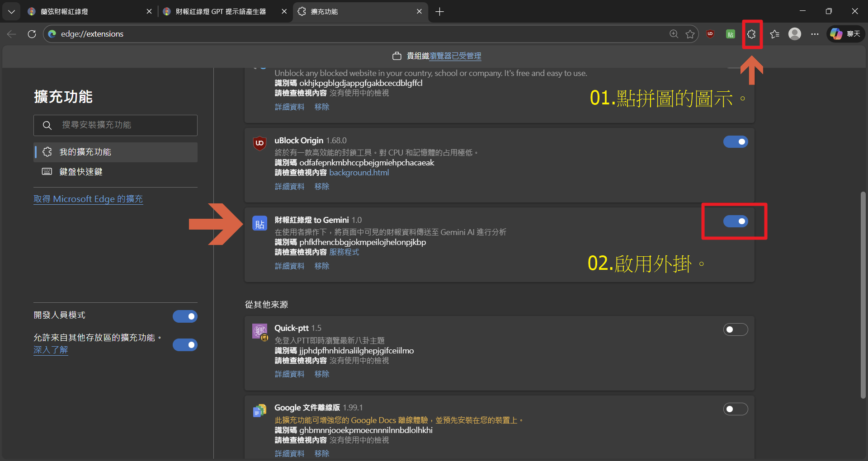Click the puzzle extensions toolbar icon
The width and height of the screenshot is (868, 461).
coord(751,34)
